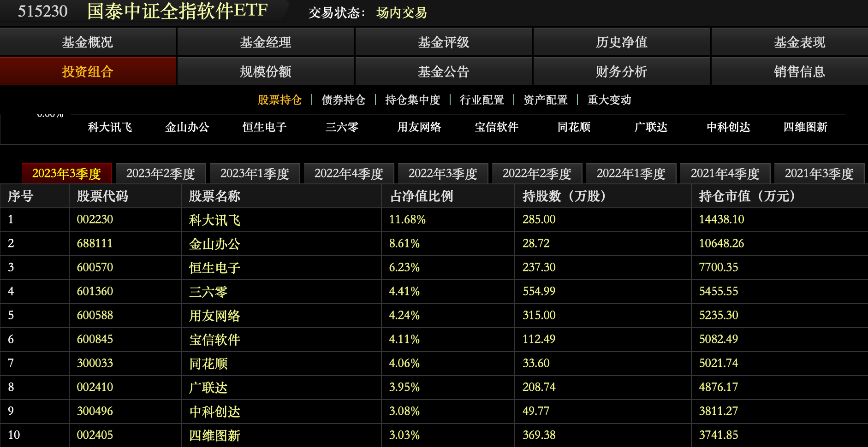
Task: Switch to the 规模份额 tab
Action: [x=266, y=71]
